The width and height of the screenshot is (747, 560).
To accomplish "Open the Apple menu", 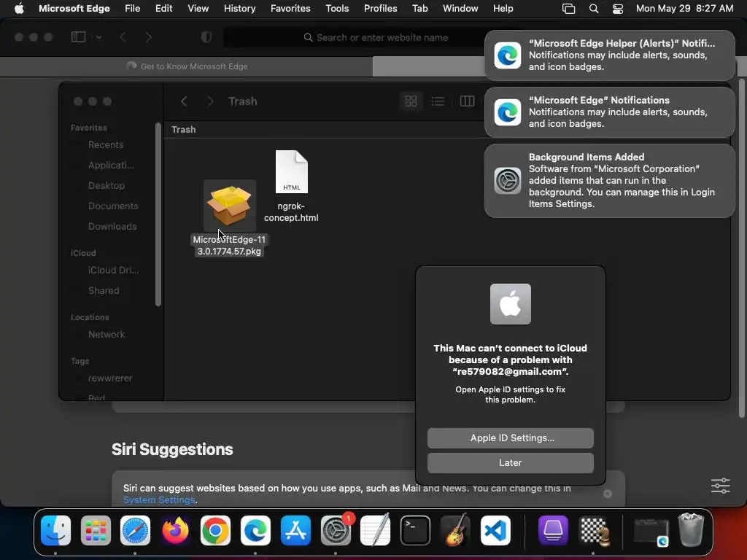I will coord(19,9).
